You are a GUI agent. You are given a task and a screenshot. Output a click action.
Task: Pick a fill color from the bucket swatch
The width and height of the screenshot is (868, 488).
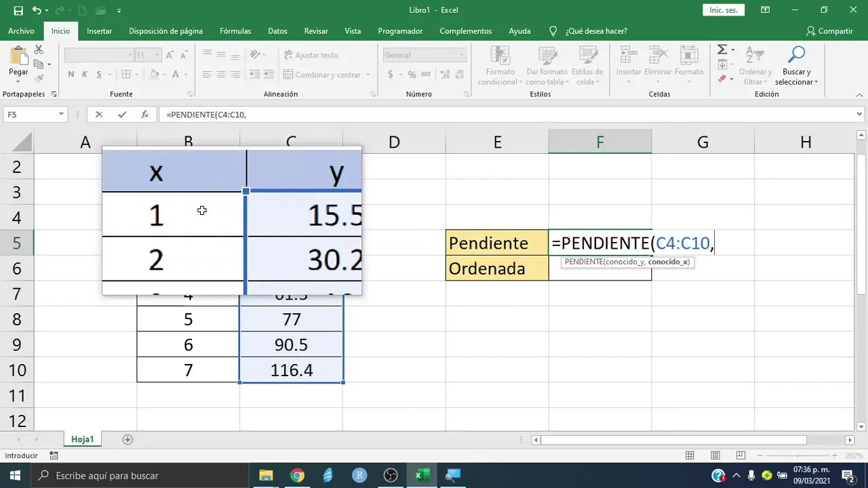pos(155,74)
